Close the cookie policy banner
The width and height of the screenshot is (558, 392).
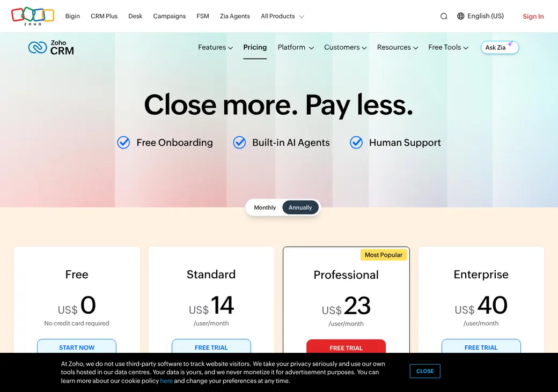click(x=425, y=371)
